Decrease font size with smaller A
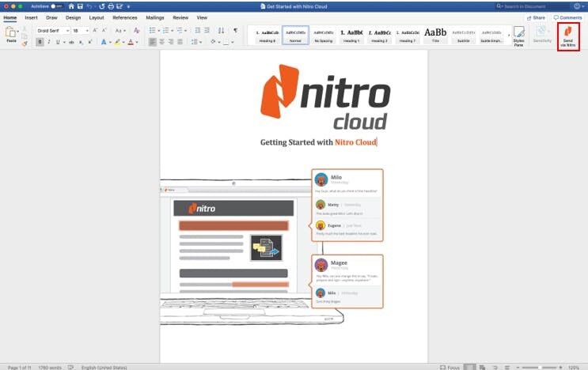 (x=104, y=30)
